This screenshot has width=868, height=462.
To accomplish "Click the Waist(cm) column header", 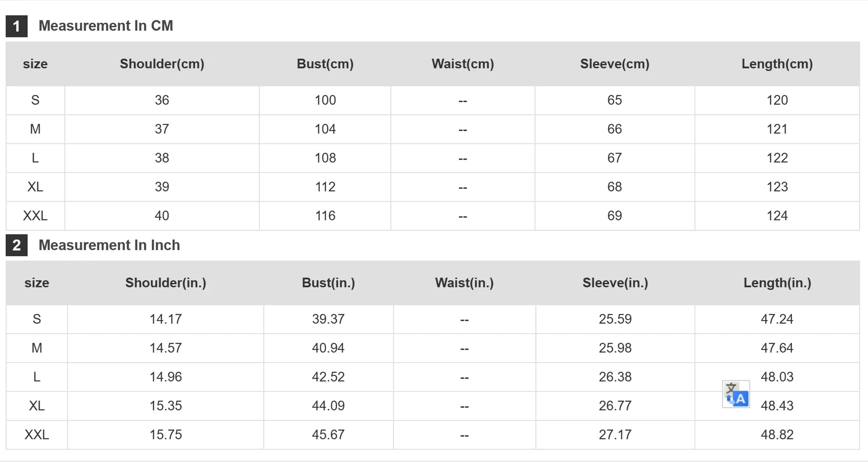I will coord(463,64).
